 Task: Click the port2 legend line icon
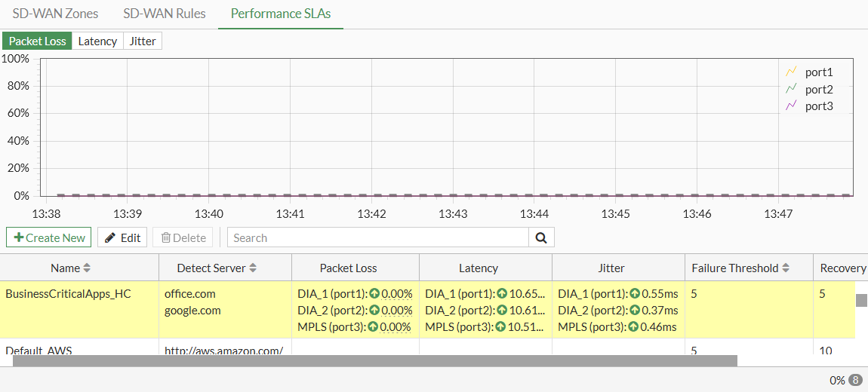[x=791, y=89]
